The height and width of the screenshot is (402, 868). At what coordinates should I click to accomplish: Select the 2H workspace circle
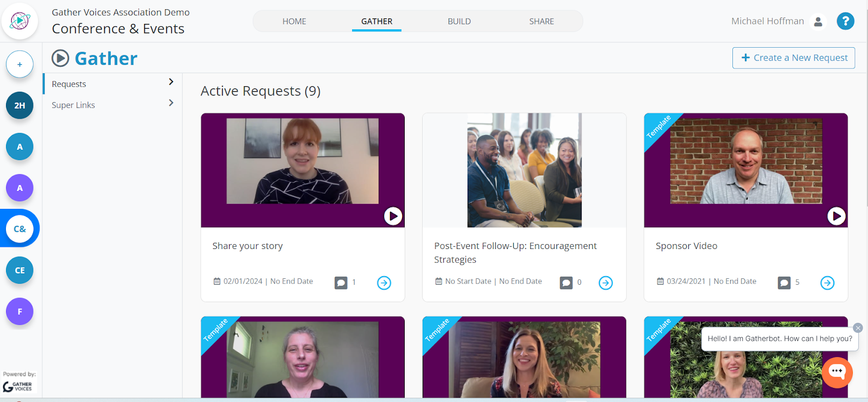20,105
